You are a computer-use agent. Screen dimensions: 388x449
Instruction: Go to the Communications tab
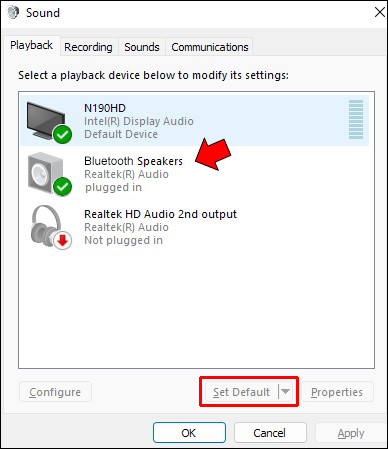210,47
